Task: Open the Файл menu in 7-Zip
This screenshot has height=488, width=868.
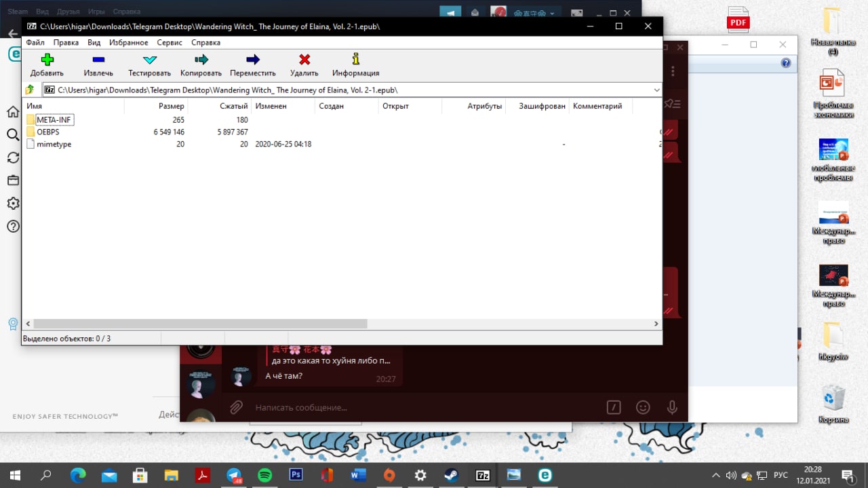Action: [35, 42]
